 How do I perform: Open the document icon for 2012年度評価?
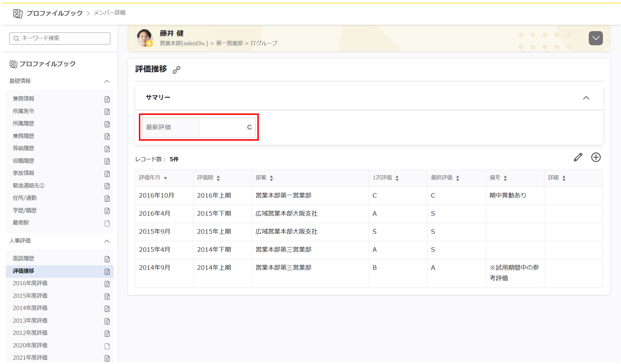[107, 334]
